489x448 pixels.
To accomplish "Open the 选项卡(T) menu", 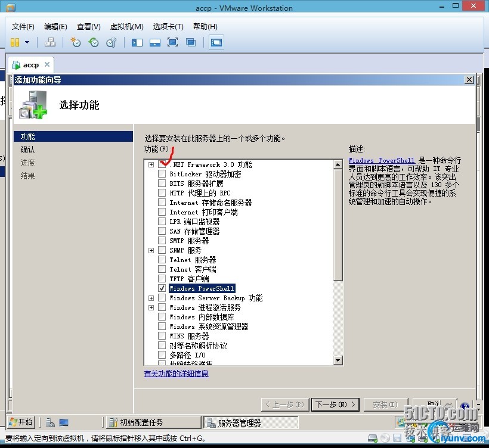I will tap(168, 26).
